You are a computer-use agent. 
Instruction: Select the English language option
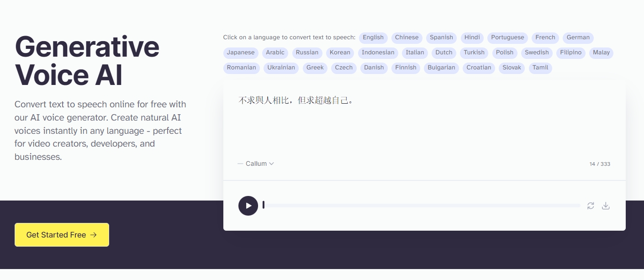373,38
